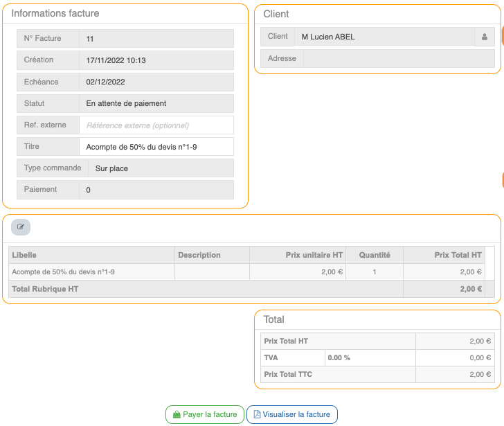Open Visualiser la facture PDF preview
The height and width of the screenshot is (426, 504).
tap(291, 414)
